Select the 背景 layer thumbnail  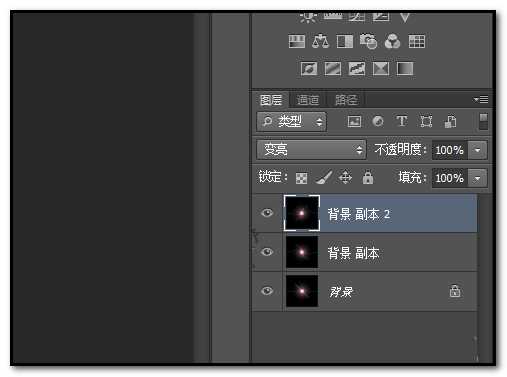point(302,291)
